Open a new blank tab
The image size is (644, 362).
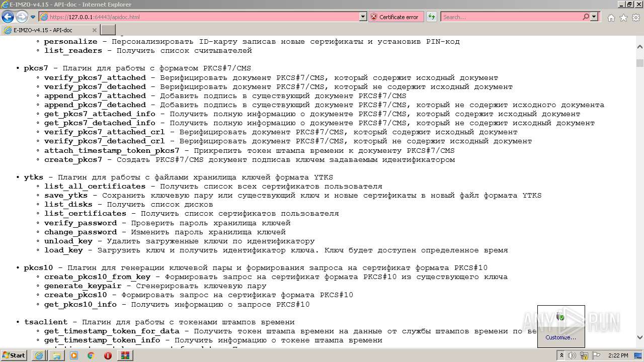(x=108, y=30)
